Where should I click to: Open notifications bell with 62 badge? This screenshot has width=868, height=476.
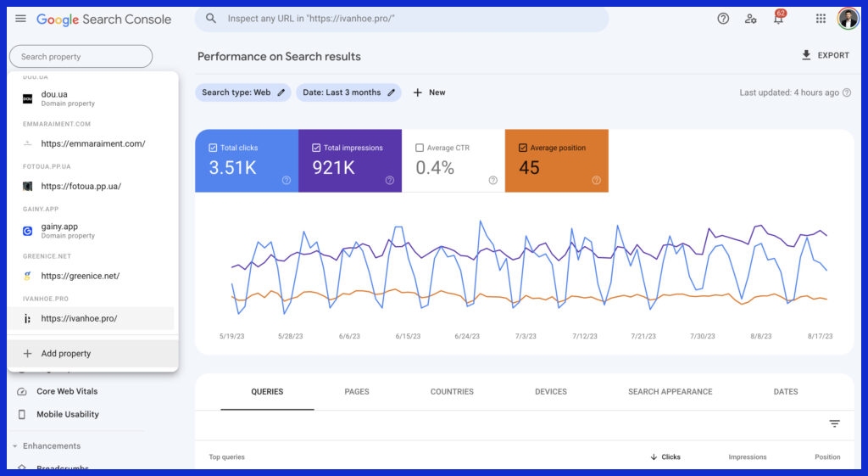pyautogui.click(x=779, y=18)
